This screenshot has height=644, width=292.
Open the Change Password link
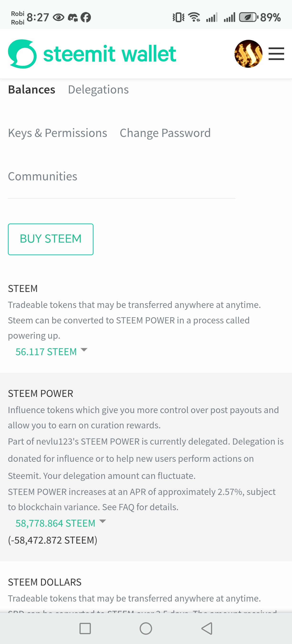tap(165, 133)
